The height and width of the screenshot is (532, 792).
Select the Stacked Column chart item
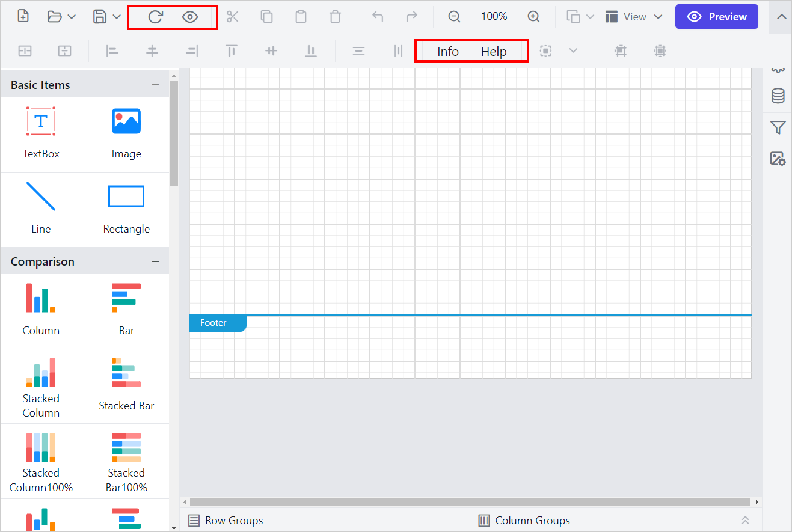tap(41, 387)
